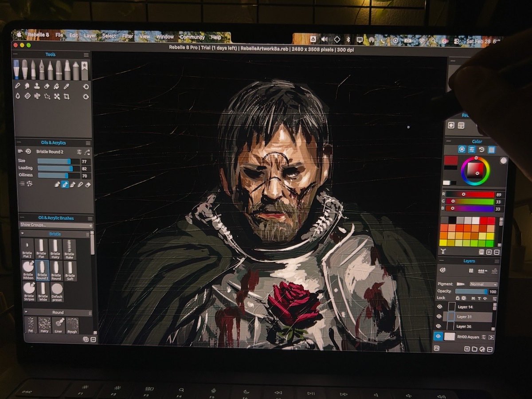The height and width of the screenshot is (399, 532).
Task: Open the File menu
Action: 59,35
